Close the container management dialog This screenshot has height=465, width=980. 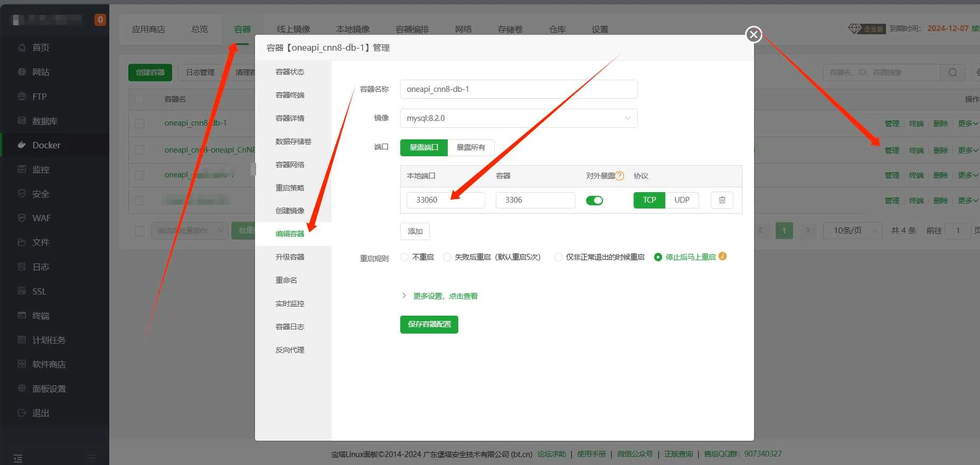click(753, 34)
